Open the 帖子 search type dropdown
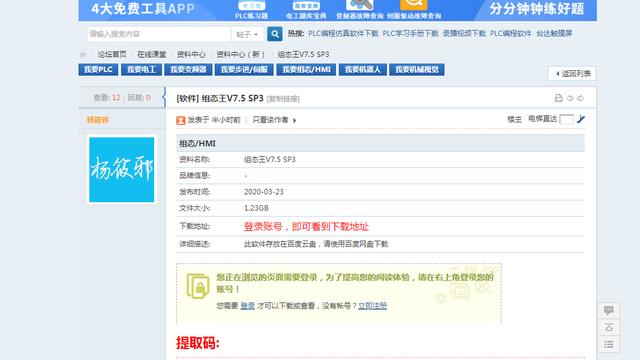Screen dimensions: 640x360 247,34
